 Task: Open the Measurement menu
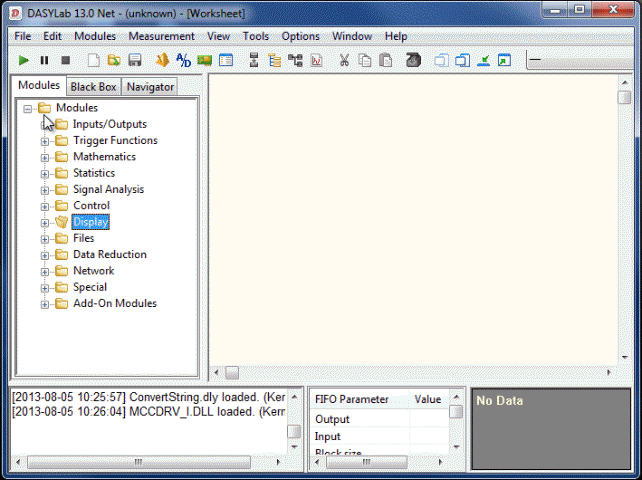pyautogui.click(x=161, y=36)
